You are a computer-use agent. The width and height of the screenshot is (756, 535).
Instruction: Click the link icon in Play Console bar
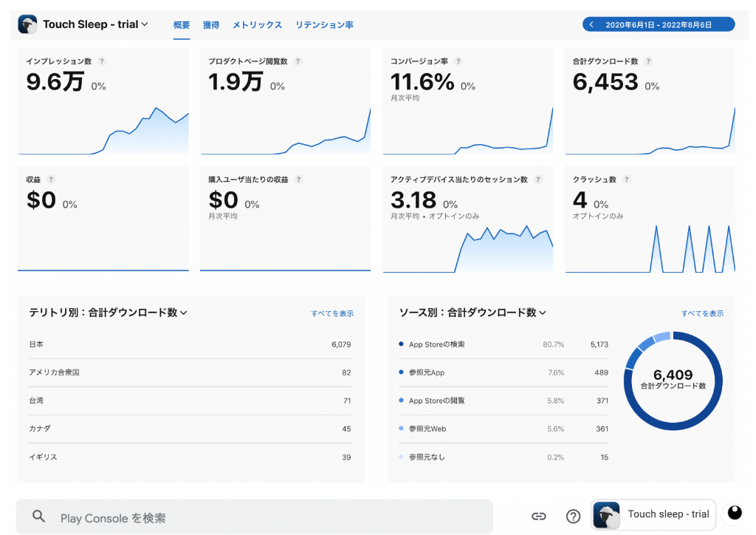click(x=538, y=517)
